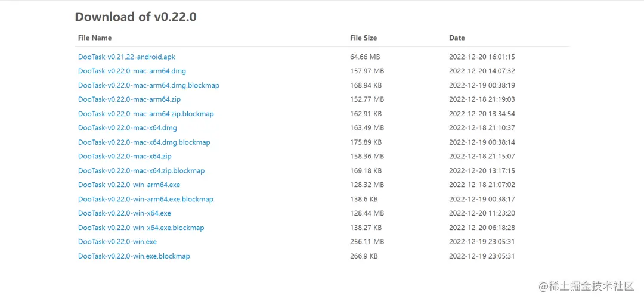Select date 2022-12-20 11:23:20
Screen dimensions: 644x302
pos(482,213)
